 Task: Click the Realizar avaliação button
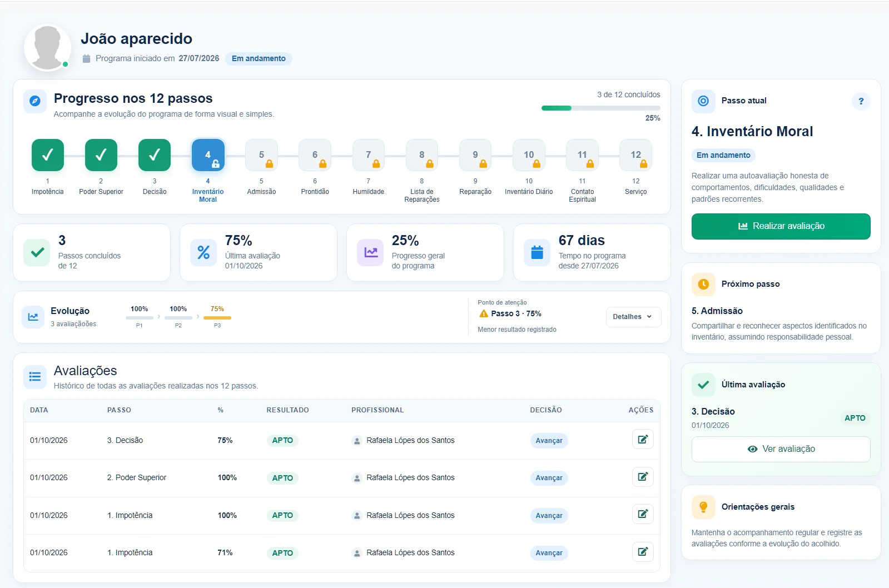(x=781, y=226)
